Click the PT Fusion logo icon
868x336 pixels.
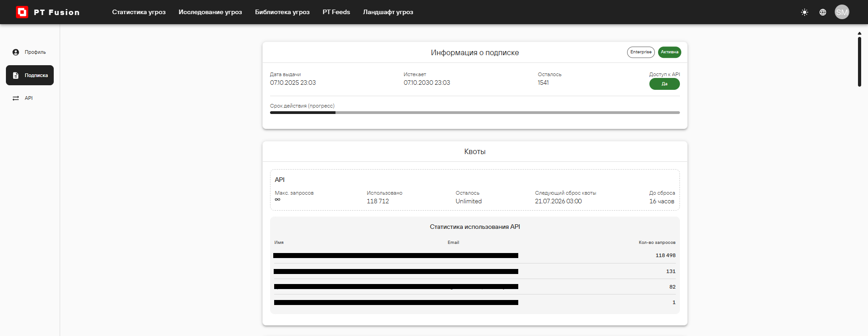click(22, 12)
